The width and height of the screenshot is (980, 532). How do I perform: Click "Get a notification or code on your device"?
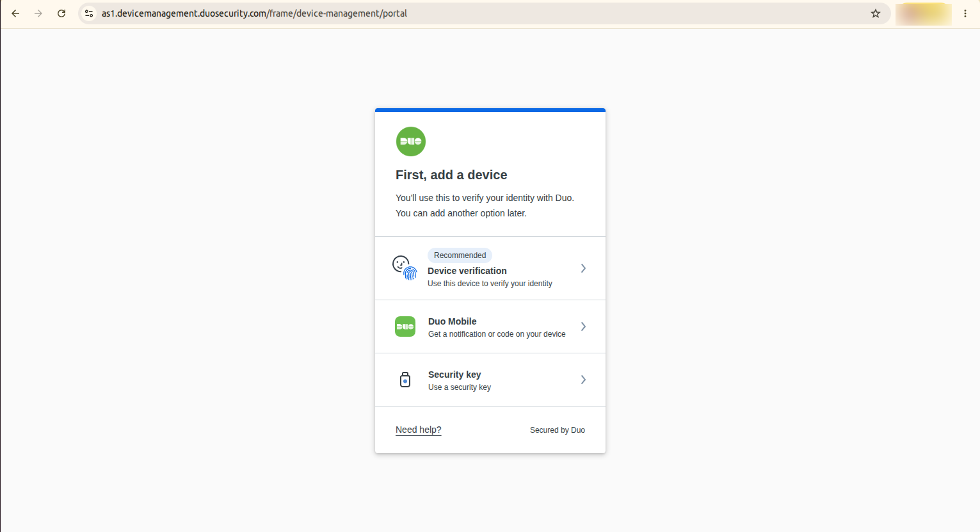coord(497,334)
